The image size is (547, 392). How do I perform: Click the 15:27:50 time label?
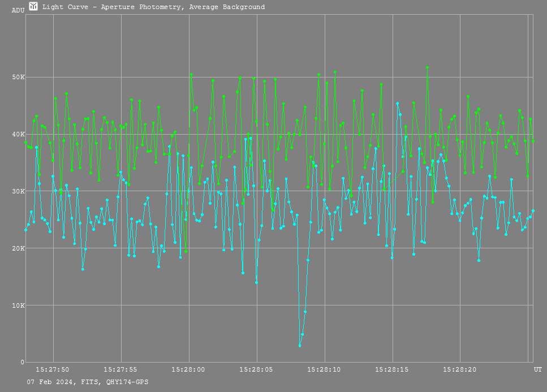[53, 369]
